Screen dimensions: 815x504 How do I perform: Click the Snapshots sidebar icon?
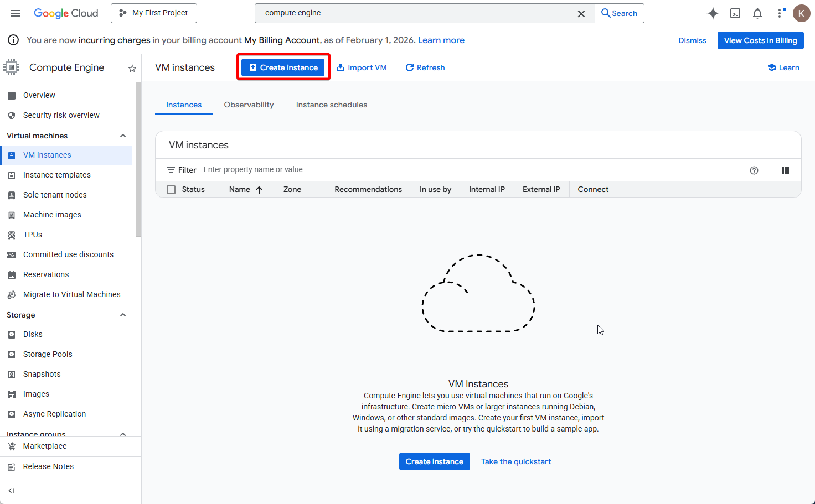point(12,375)
